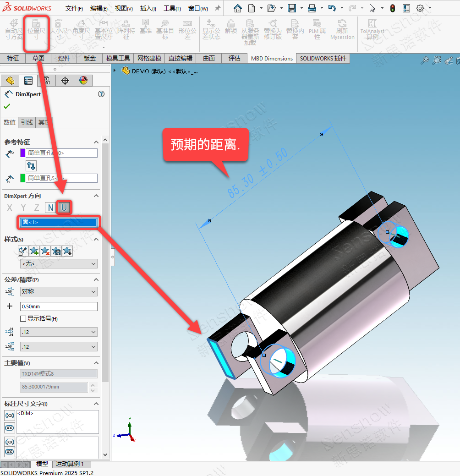The image size is (460, 476).
Task: Click the TolAnalyst 算例 tool
Action: click(372, 29)
